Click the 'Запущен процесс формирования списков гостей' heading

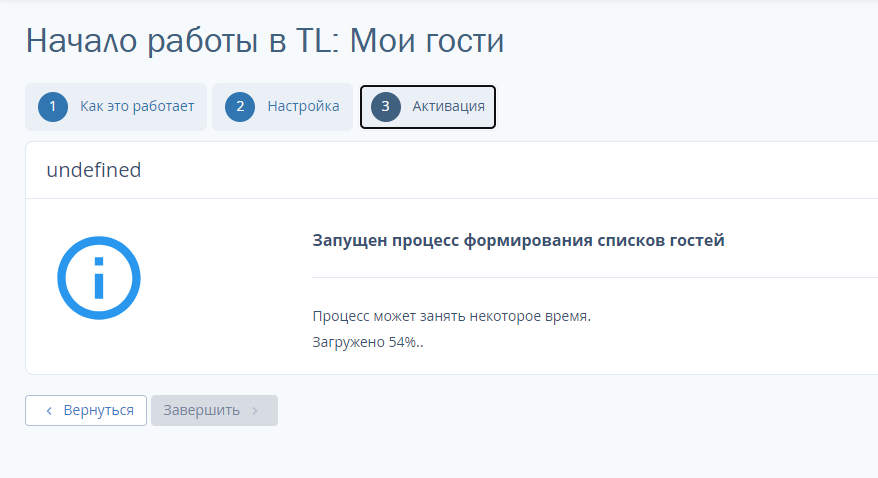[x=519, y=241]
